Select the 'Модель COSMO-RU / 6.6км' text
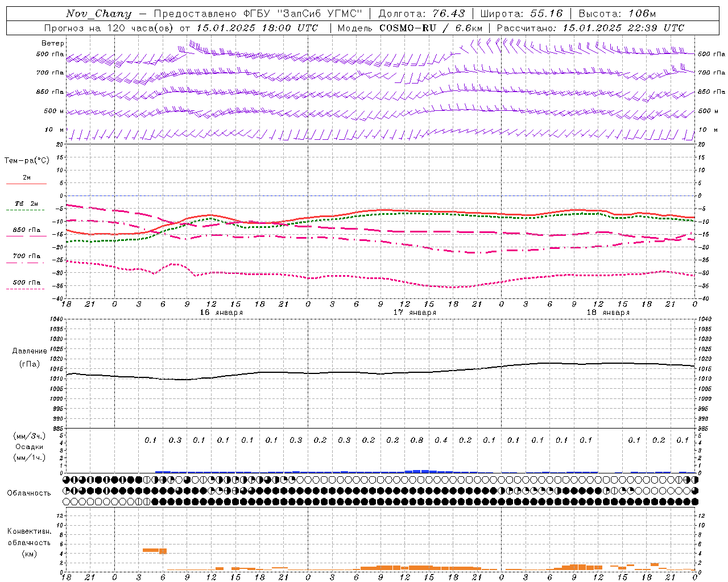The image size is (728, 582). click(x=409, y=28)
